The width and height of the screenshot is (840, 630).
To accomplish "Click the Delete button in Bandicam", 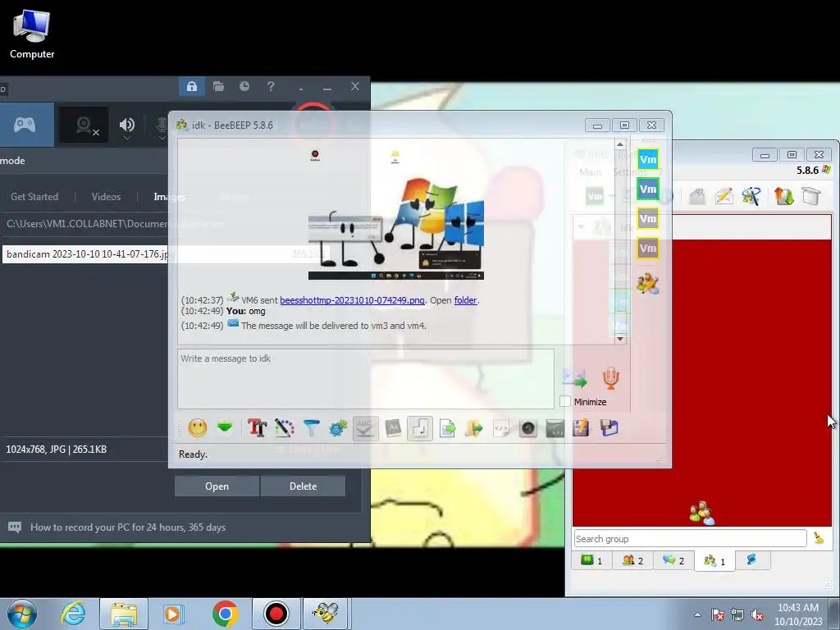I will [x=304, y=486].
